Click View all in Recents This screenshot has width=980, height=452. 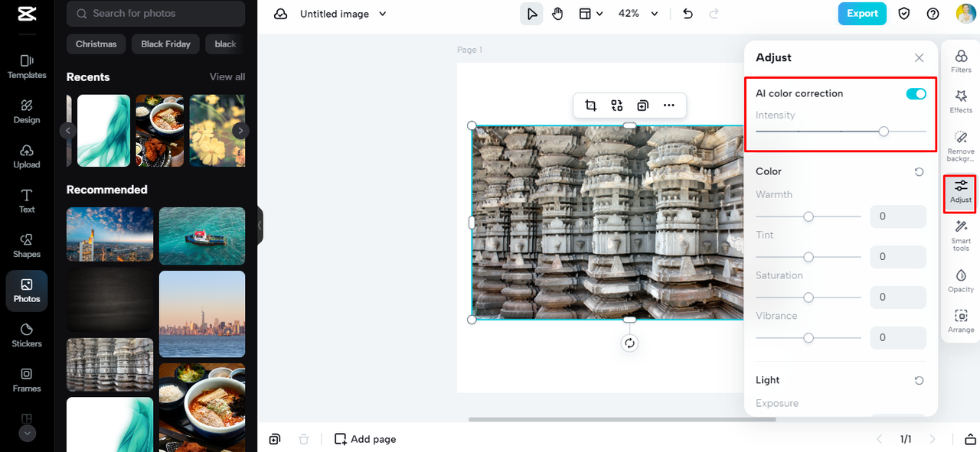(227, 77)
